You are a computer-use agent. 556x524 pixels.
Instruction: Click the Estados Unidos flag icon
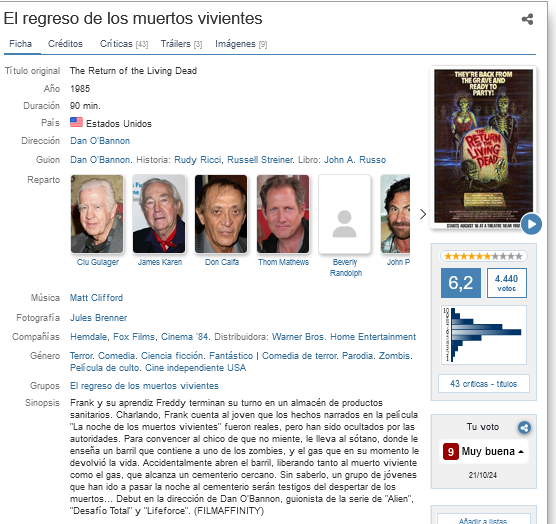coord(76,122)
